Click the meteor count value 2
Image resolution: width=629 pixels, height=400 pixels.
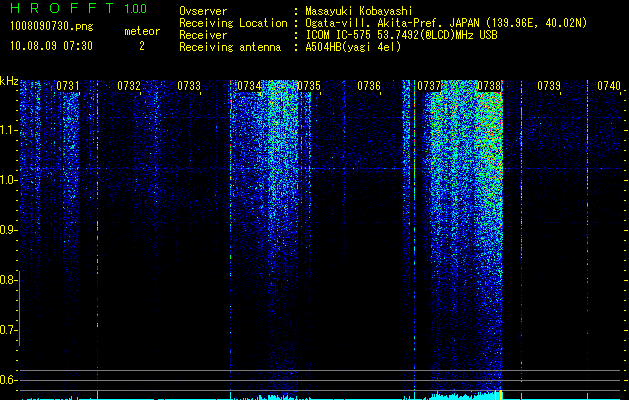tap(142, 46)
